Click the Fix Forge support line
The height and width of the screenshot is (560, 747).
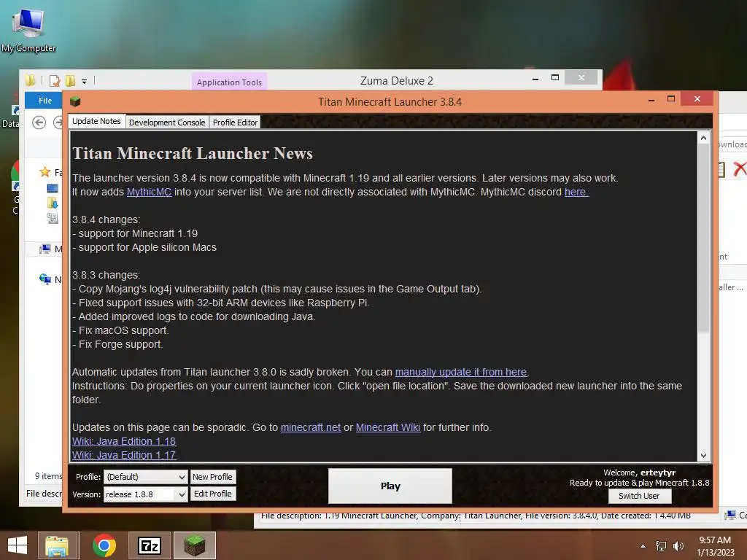117,344
